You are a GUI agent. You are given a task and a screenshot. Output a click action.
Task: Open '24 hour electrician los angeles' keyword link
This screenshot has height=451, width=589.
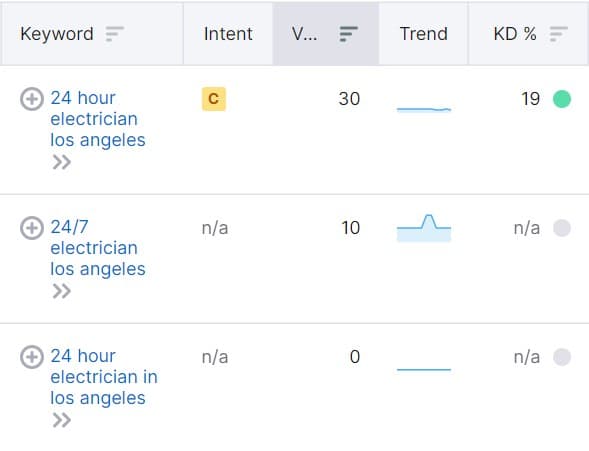98,119
